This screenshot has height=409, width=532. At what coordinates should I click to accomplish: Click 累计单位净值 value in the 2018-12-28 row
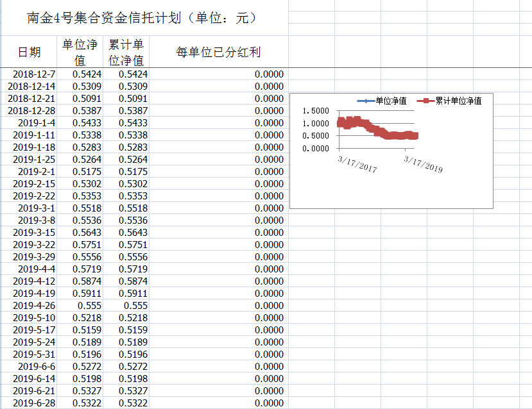click(x=126, y=110)
